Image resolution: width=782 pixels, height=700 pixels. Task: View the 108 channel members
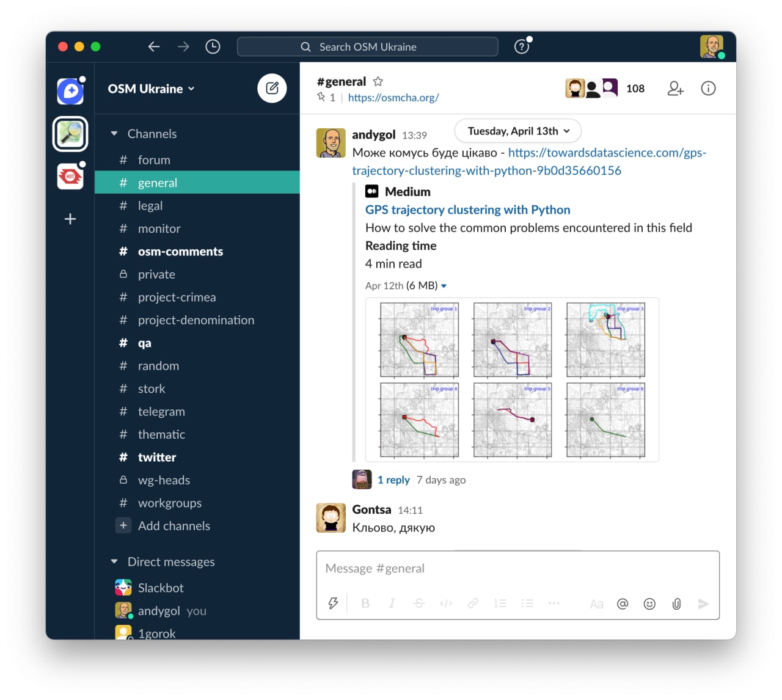coord(605,89)
